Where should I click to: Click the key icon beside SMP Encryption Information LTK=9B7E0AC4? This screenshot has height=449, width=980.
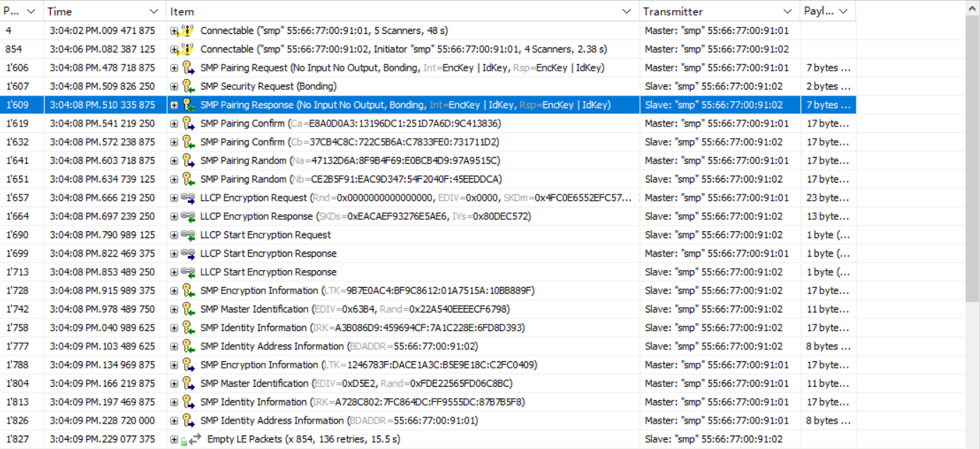pos(188,290)
